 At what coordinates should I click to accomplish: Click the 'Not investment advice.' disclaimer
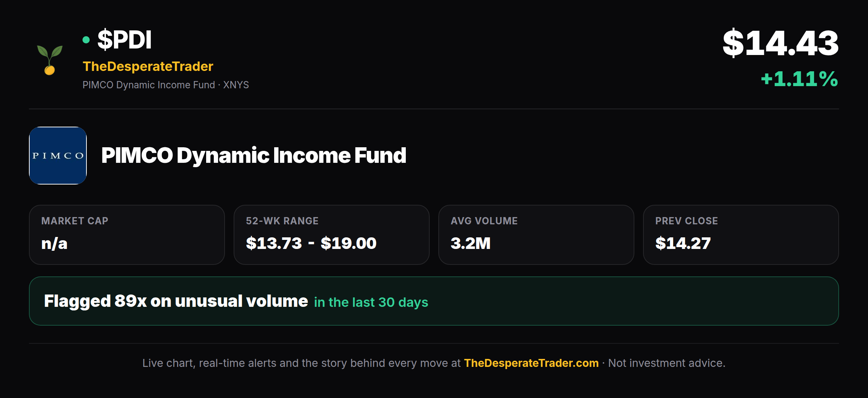tap(667, 363)
